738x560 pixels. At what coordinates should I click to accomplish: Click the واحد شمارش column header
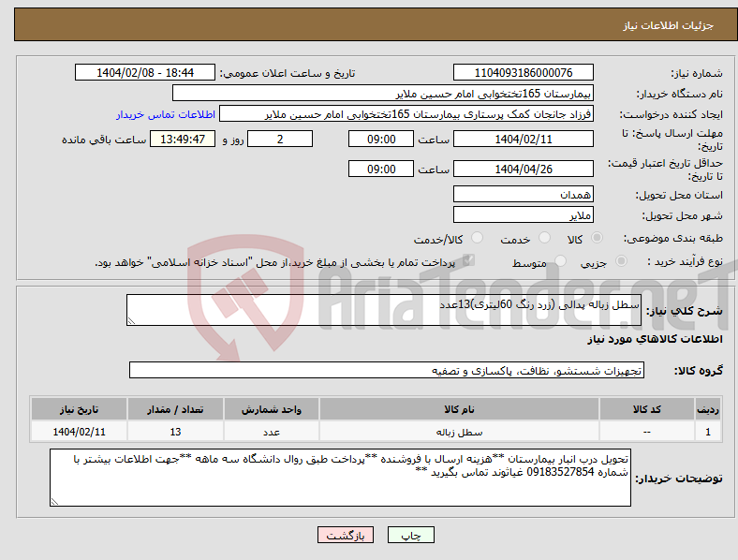point(272,409)
